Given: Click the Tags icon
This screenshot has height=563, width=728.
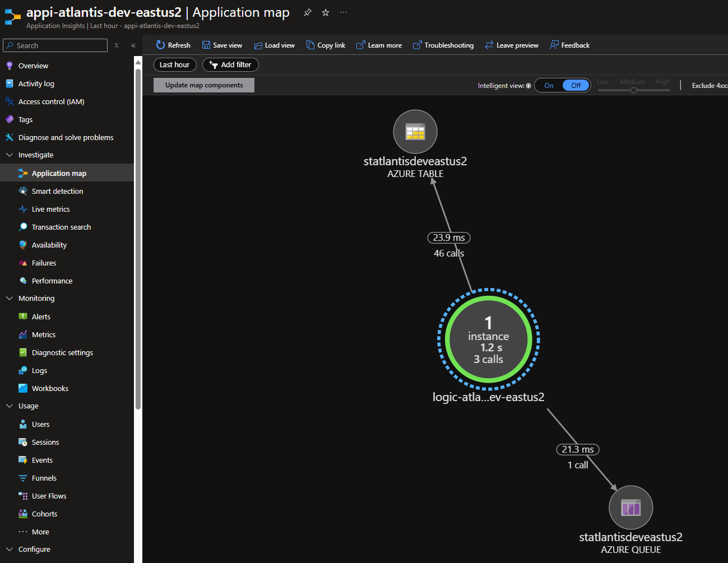Looking at the screenshot, I should click(10, 119).
